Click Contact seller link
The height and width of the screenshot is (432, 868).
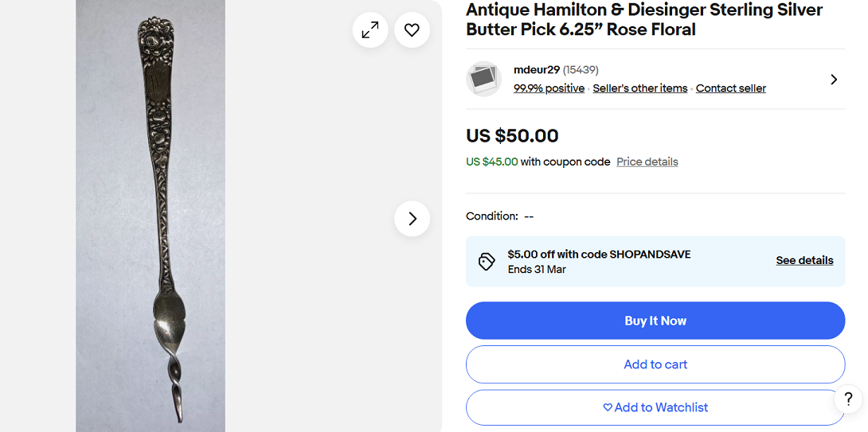[x=731, y=88]
